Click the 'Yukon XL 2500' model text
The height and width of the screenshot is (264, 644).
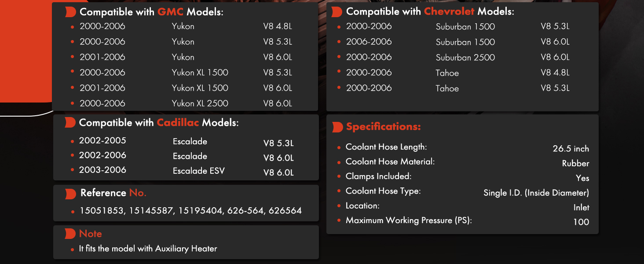pyautogui.click(x=200, y=103)
